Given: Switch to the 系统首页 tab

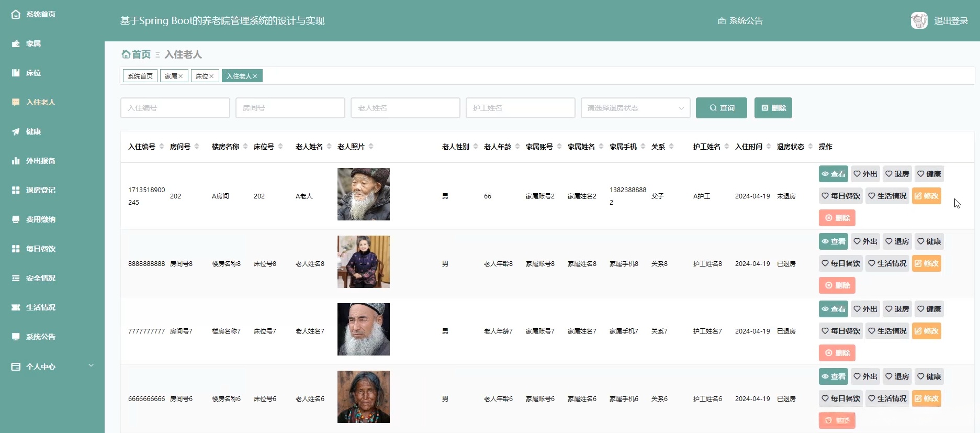Looking at the screenshot, I should coord(140,76).
